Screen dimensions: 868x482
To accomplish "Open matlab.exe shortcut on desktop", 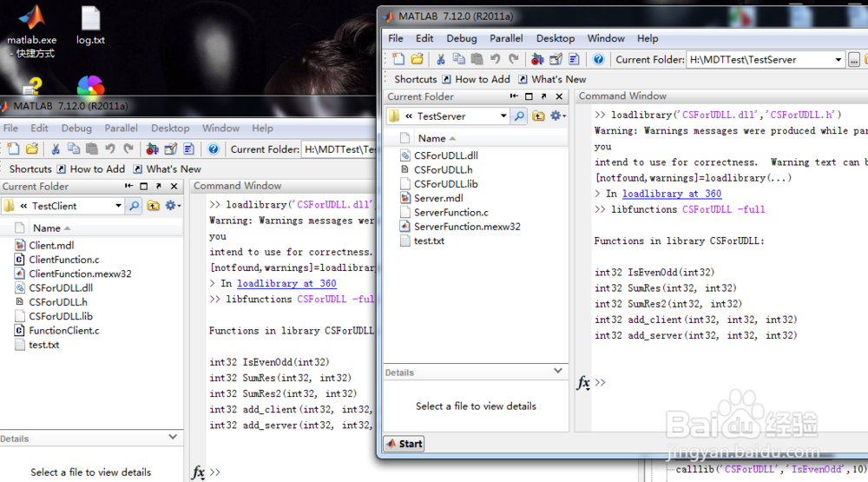I will (31, 32).
